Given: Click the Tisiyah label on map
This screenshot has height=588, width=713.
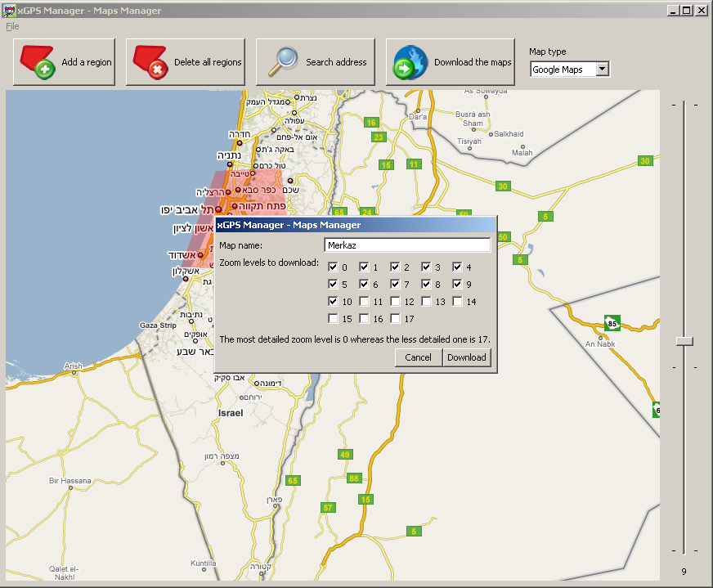Looking at the screenshot, I should 469,141.
